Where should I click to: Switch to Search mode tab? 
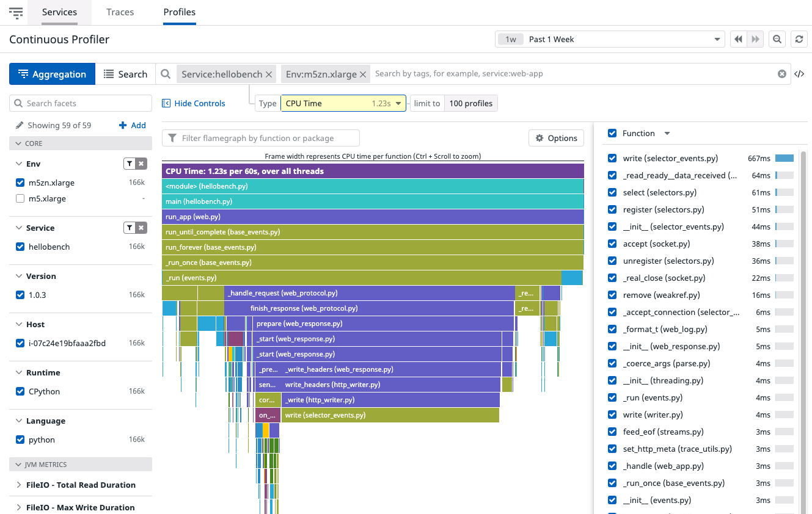point(125,73)
